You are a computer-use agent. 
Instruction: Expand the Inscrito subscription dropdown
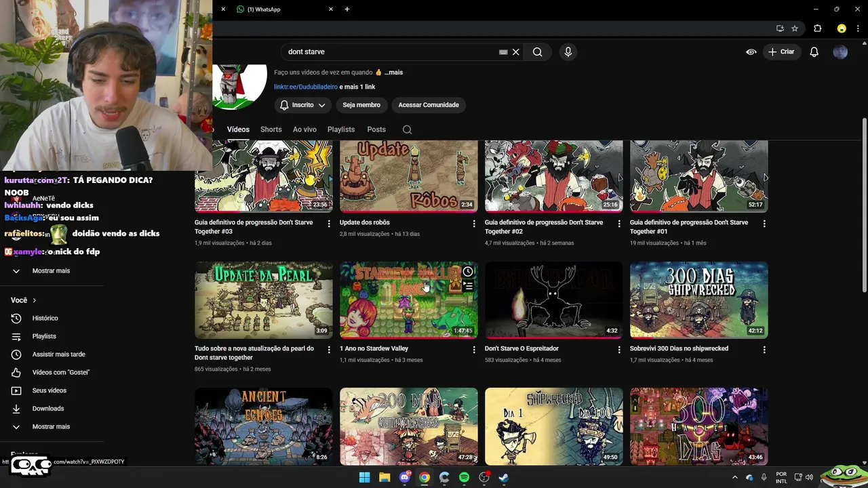click(302, 105)
